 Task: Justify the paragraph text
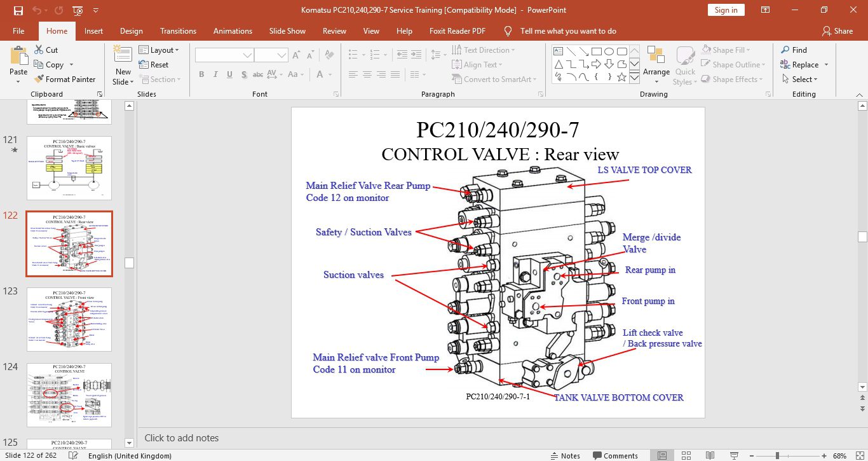[396, 74]
